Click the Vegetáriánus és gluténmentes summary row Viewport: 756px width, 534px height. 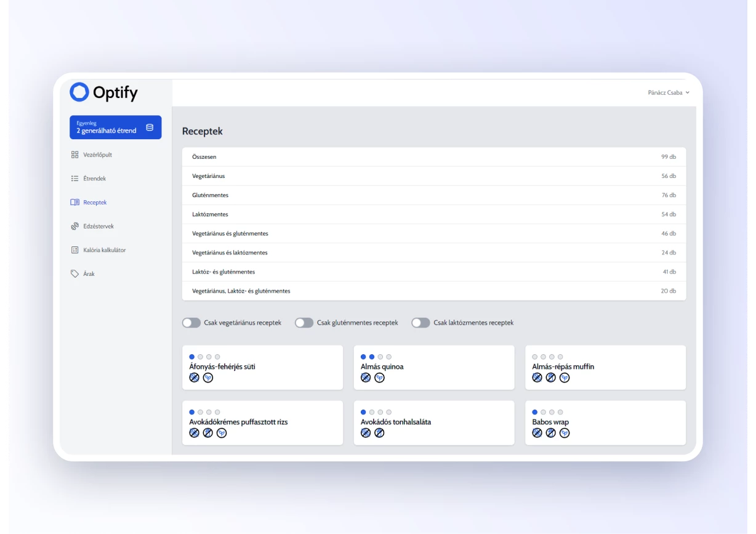(434, 233)
